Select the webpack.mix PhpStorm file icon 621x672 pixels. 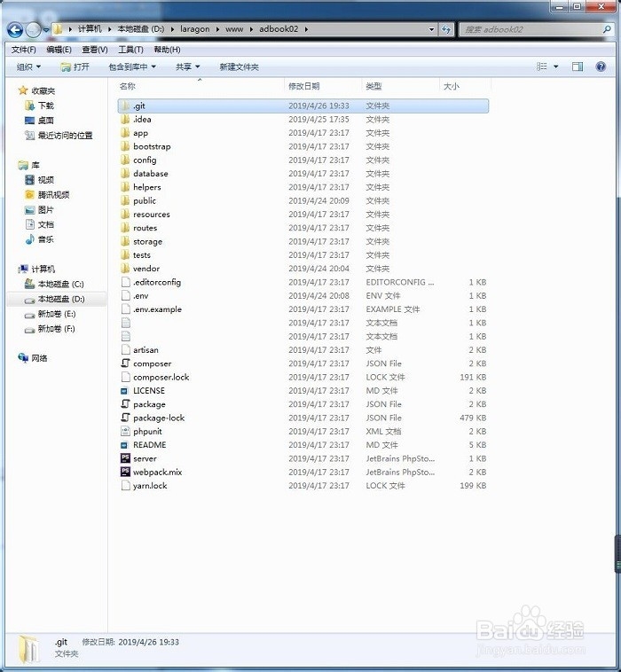point(125,472)
